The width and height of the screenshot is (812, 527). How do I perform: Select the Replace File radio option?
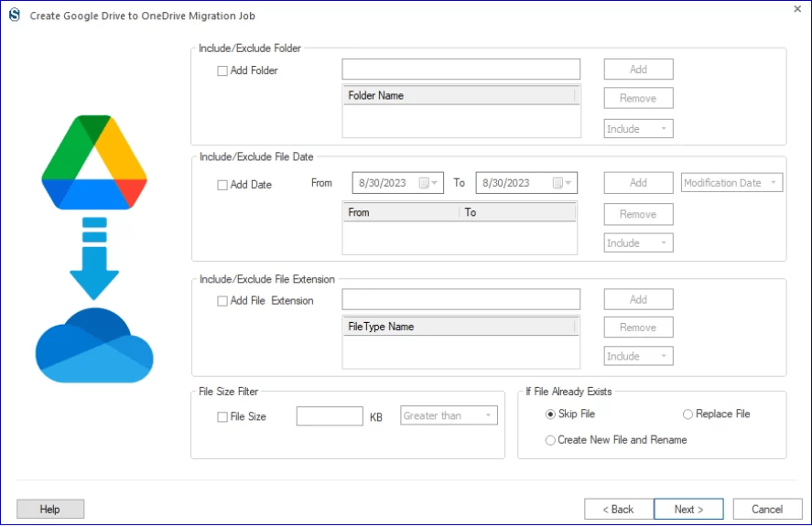pos(687,414)
